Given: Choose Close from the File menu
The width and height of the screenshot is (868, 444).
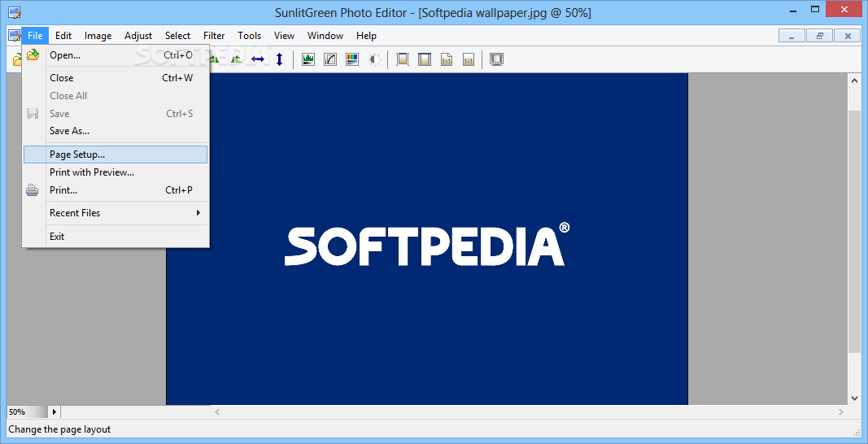Looking at the screenshot, I should point(116,78).
